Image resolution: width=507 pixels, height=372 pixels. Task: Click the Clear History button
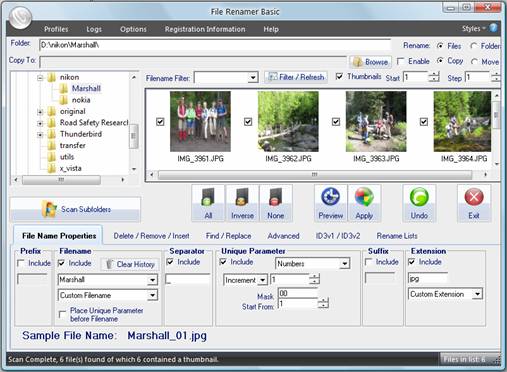click(130, 264)
